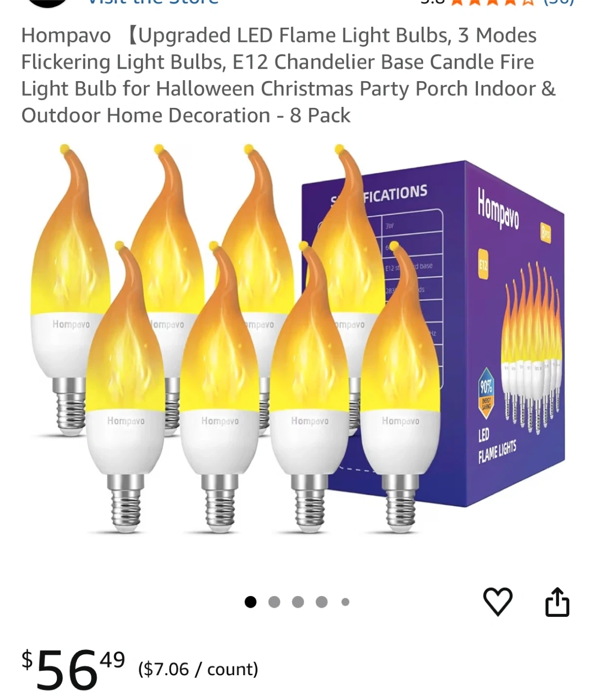Follow the Visit the Store link
The width and height of the screenshot is (596, 700).
[153, 3]
